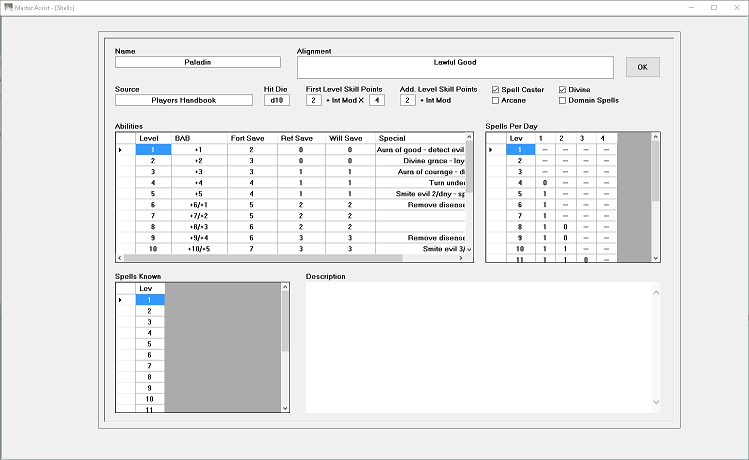749x460 pixels.
Task: Click the Master Assist title bar icon
Action: 8,7
